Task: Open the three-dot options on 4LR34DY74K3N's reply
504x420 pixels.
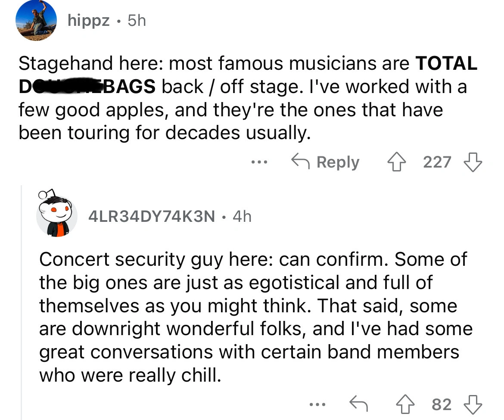Action: pyautogui.click(x=317, y=404)
